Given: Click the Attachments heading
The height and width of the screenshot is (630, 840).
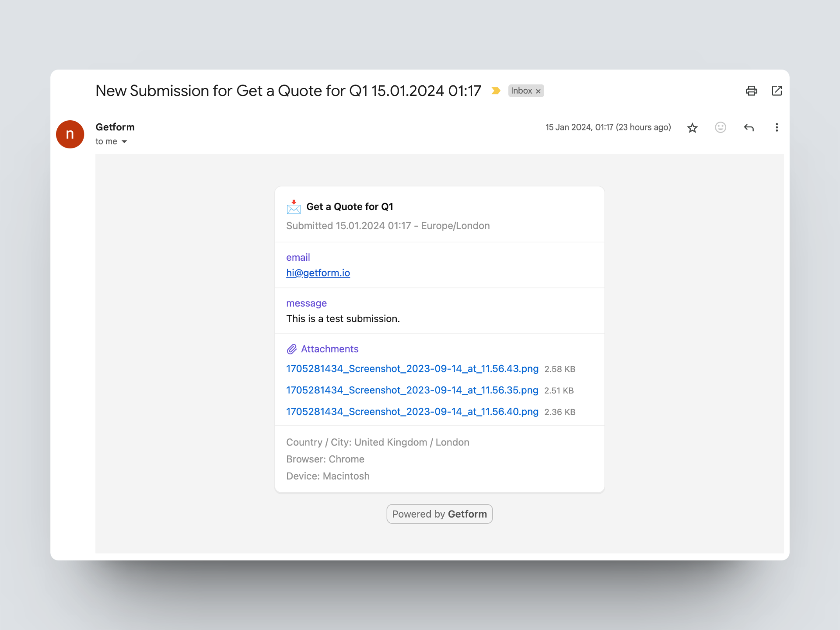Looking at the screenshot, I should point(329,349).
